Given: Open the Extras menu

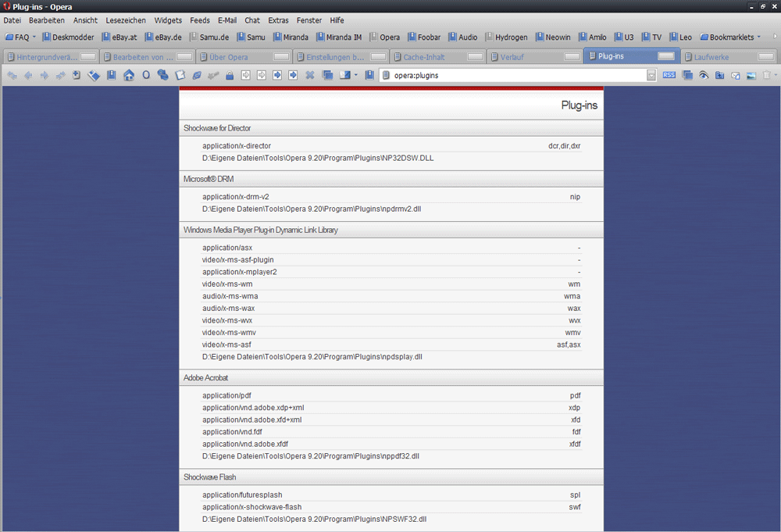Looking at the screenshot, I should pyautogui.click(x=278, y=20).
